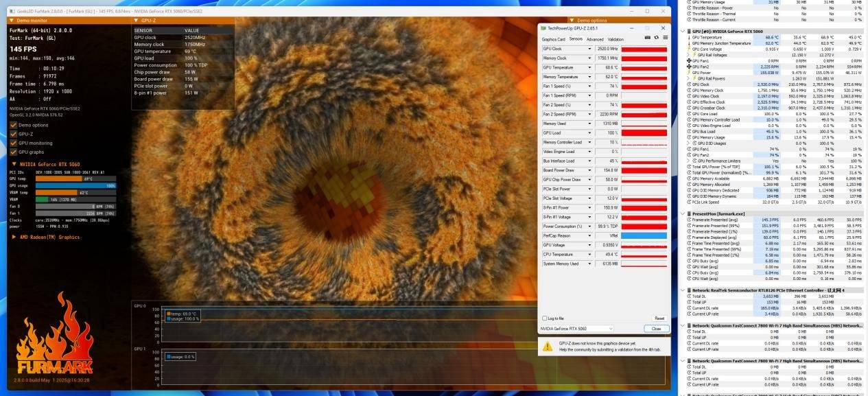The width and height of the screenshot is (868, 396).
Task: Open the GPU-Z hamburger menu
Action: (664, 38)
